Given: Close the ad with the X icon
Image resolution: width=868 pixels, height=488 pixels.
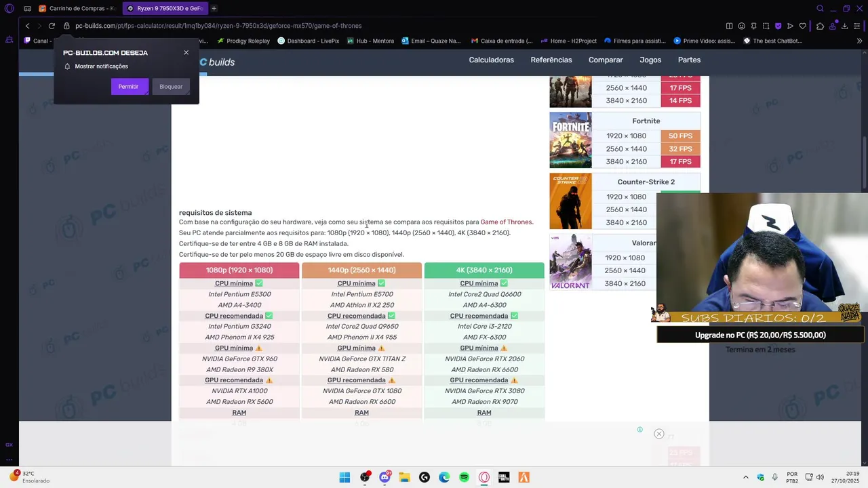Looking at the screenshot, I should (658, 434).
